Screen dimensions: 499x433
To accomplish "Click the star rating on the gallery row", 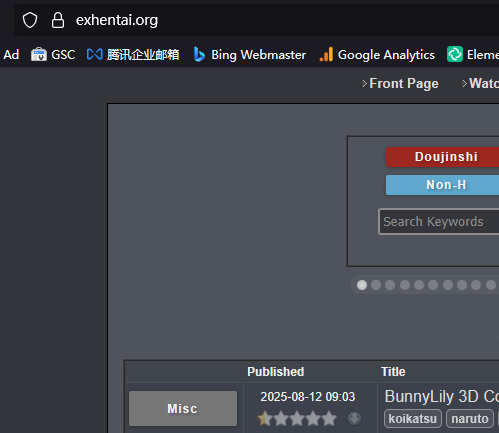I will [x=297, y=418].
